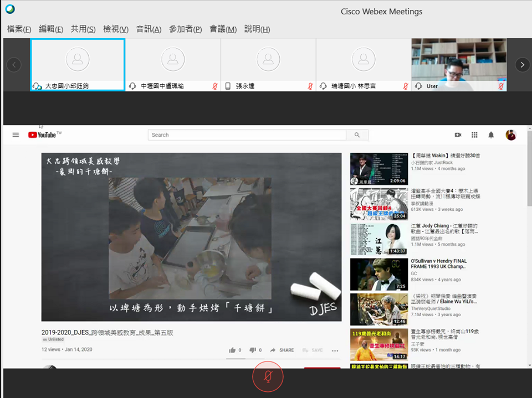Click headset icon beside 瑞塘國小 林思言

(x=323, y=86)
